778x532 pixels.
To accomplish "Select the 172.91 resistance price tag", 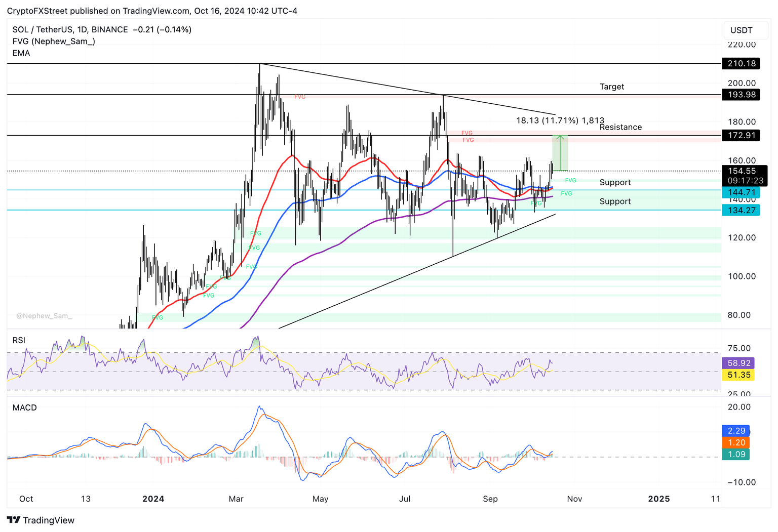I will coord(741,136).
